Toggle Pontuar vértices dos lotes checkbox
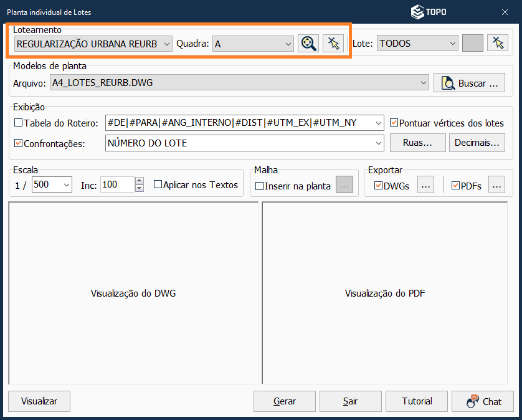Image resolution: width=522 pixels, height=420 pixels. click(x=394, y=123)
